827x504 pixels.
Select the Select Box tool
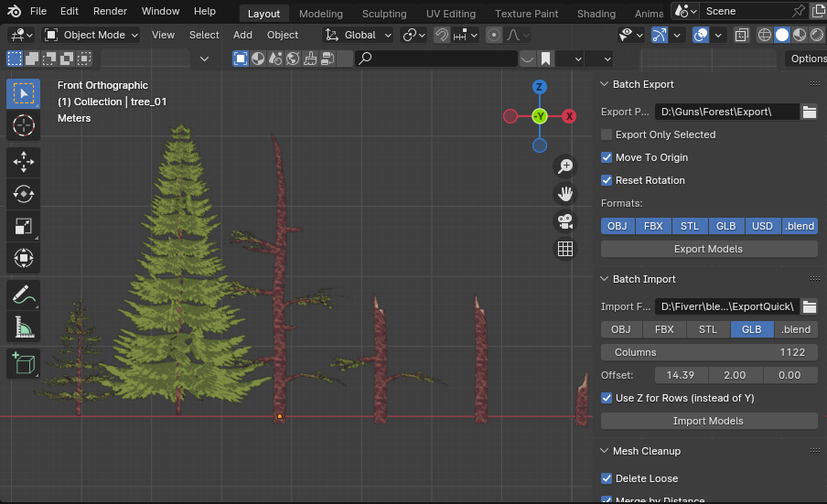pos(23,94)
